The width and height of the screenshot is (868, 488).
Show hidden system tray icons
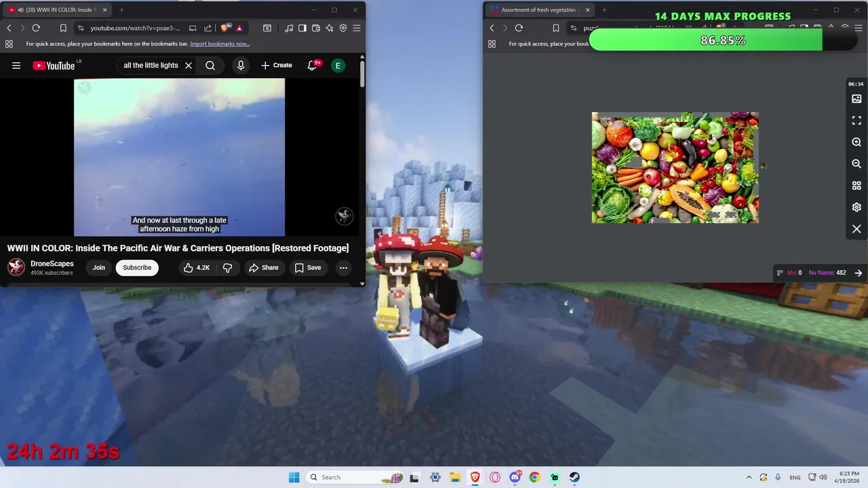(749, 477)
